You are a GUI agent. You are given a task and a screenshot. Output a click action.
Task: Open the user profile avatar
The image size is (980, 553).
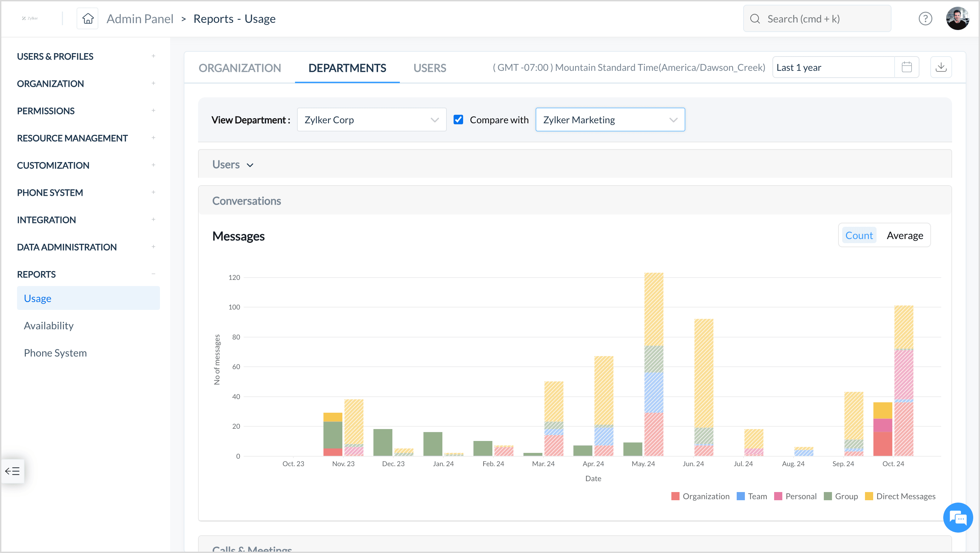[x=957, y=18]
